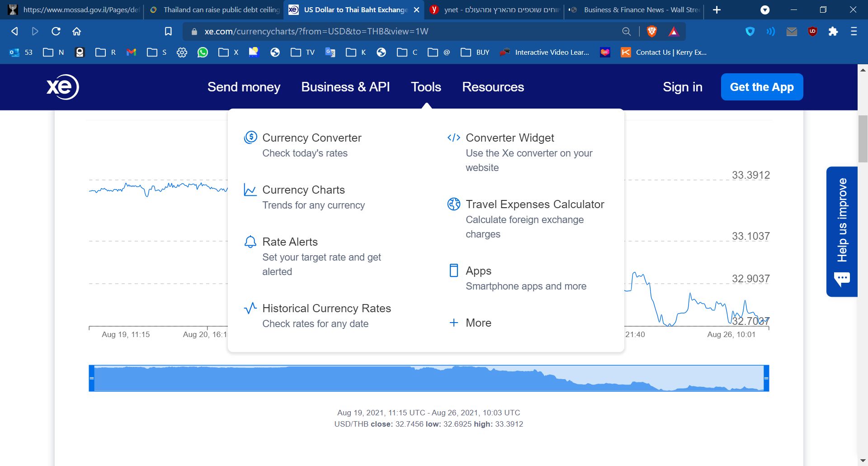Open the BUY bookmarks folder
The image size is (868, 466).
coord(475,52)
